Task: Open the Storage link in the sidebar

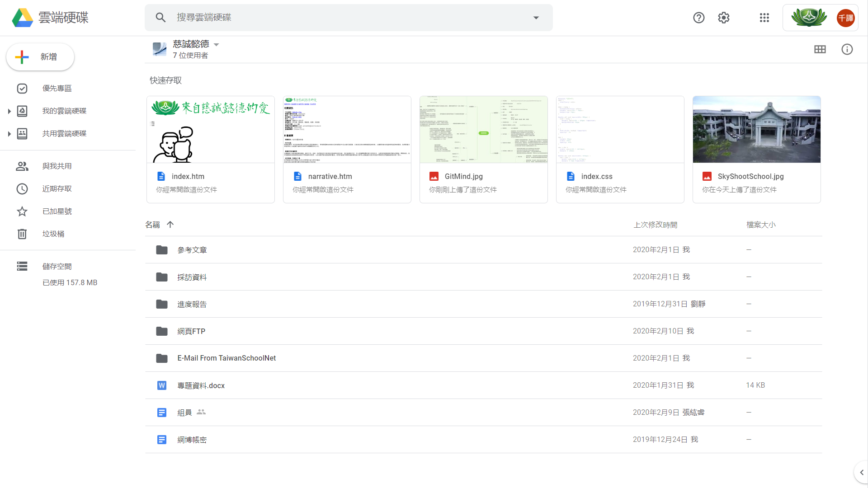Action: pos(57,266)
